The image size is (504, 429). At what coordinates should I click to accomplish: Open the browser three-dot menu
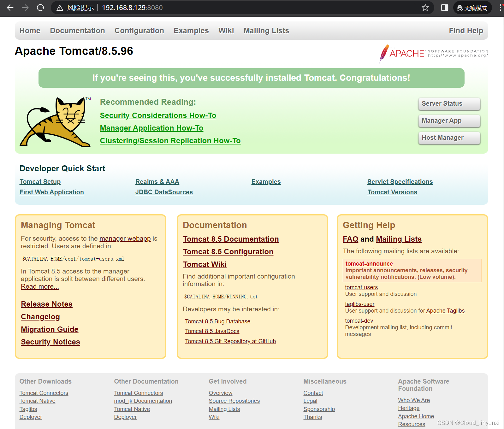click(x=501, y=8)
